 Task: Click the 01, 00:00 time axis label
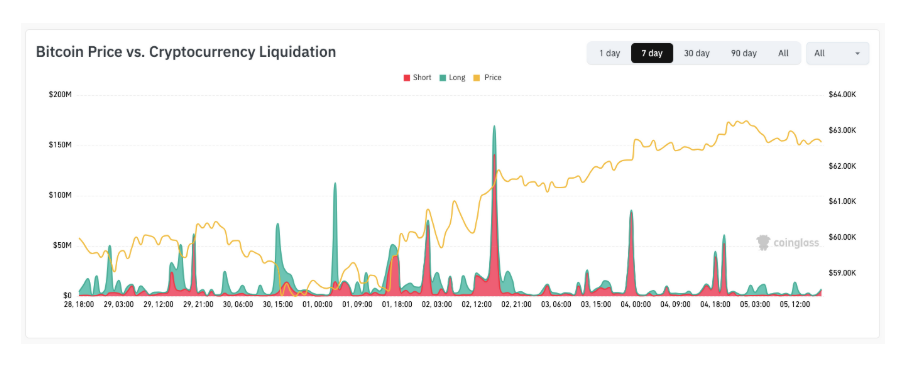(x=318, y=305)
